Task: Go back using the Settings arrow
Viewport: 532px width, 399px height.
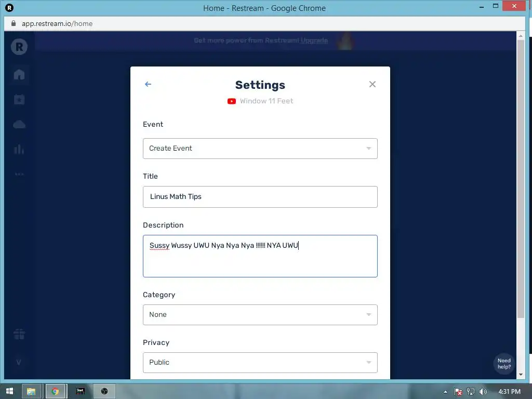Action: (148, 84)
